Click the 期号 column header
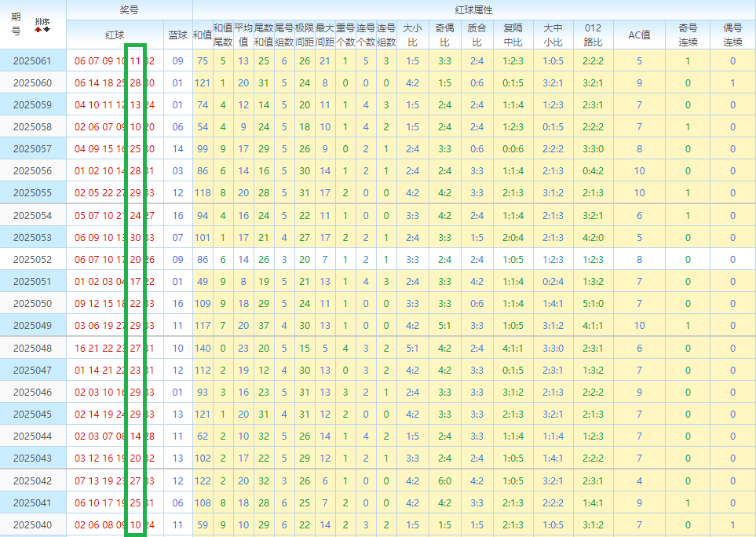The width and height of the screenshot is (756, 537). [16, 24]
